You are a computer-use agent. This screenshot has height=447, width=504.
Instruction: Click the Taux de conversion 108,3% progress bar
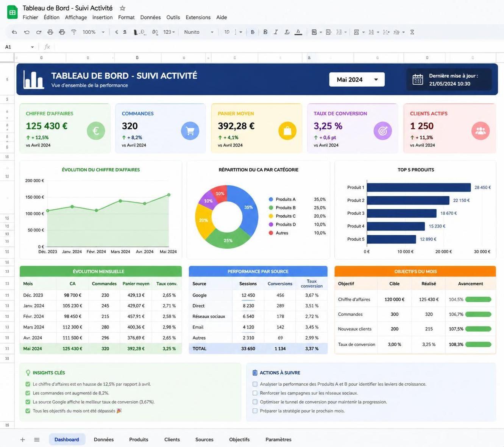(x=478, y=344)
